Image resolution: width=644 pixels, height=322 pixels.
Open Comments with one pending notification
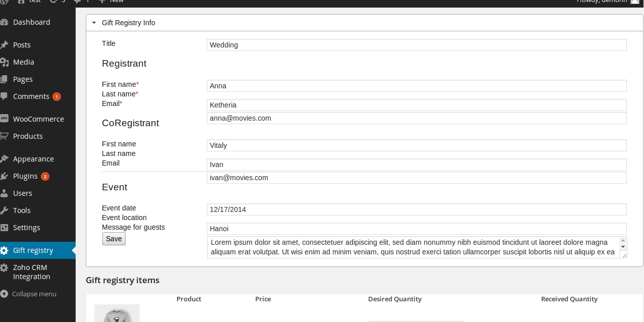31,96
